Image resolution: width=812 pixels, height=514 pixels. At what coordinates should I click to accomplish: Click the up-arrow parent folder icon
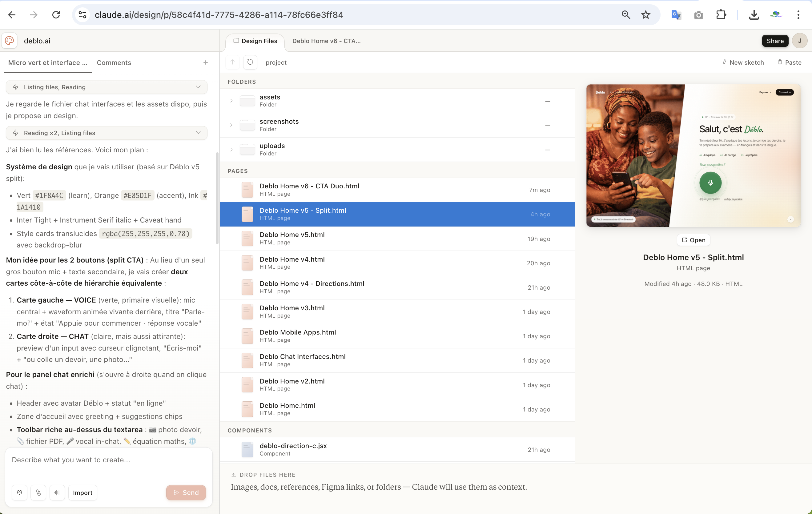point(232,62)
